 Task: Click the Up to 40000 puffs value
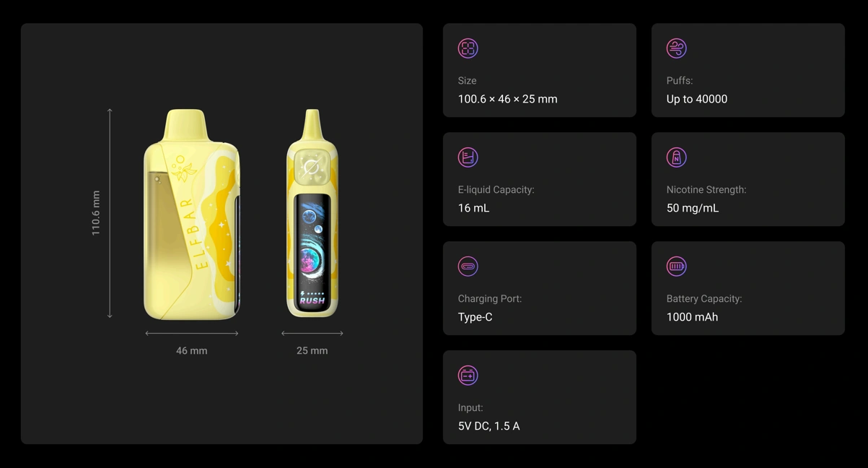[x=697, y=99]
